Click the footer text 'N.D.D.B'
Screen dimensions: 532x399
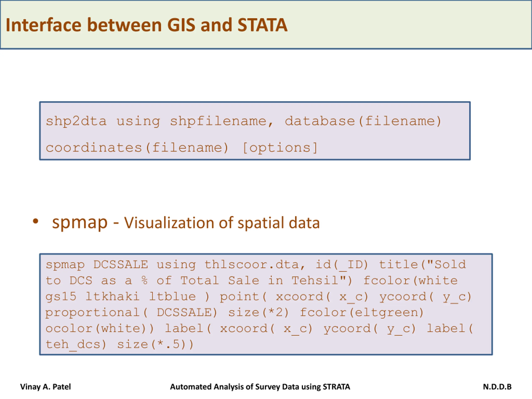[497, 387]
